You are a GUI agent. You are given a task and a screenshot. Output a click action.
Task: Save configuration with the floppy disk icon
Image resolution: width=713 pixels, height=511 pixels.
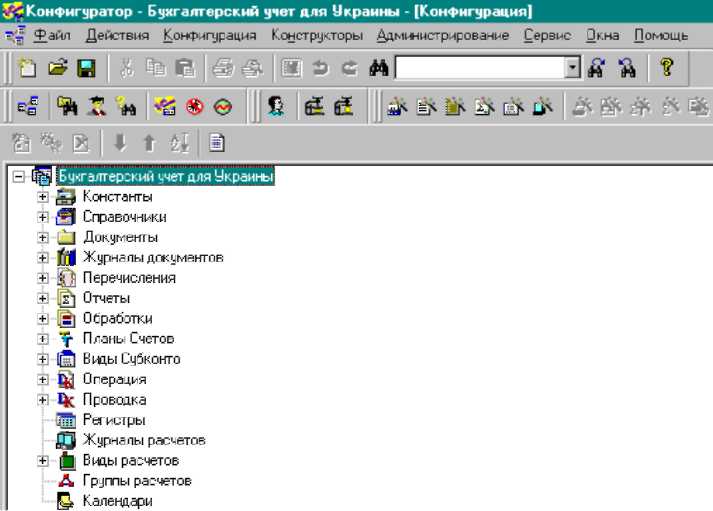tap(86, 68)
